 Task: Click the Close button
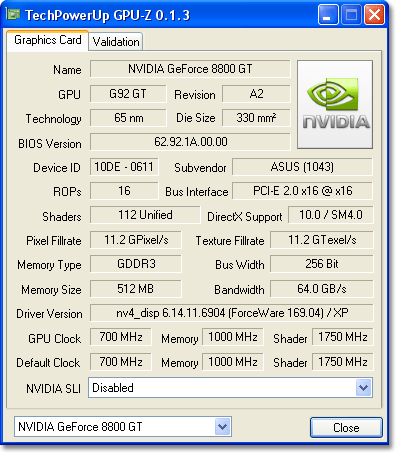pos(346,427)
